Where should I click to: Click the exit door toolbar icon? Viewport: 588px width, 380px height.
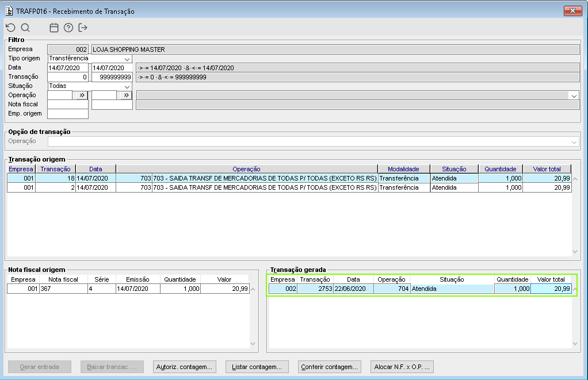coord(82,28)
